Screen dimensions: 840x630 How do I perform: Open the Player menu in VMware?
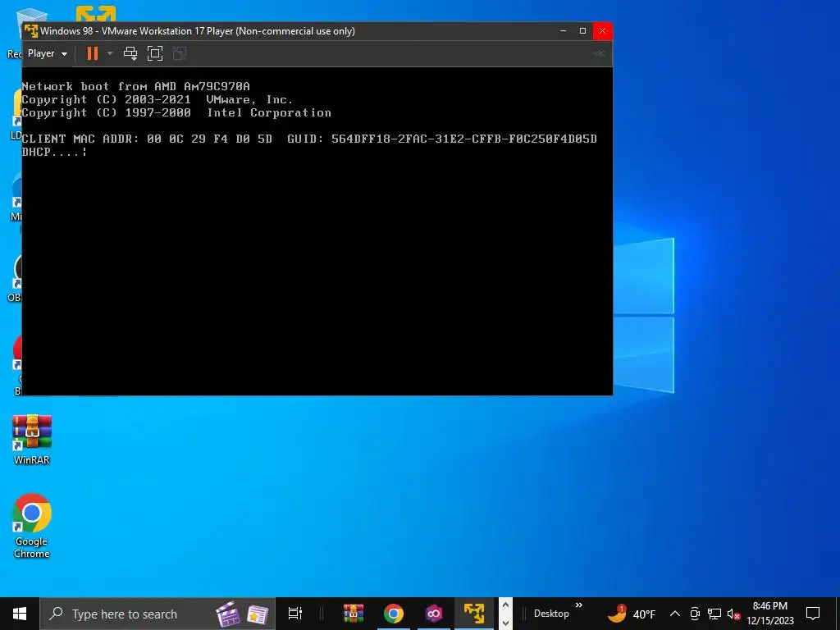coord(47,53)
